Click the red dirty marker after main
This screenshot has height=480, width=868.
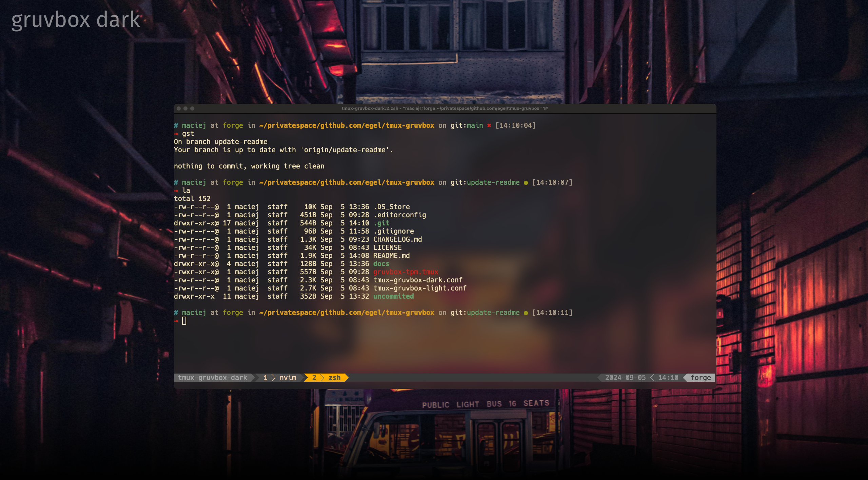[489, 125]
